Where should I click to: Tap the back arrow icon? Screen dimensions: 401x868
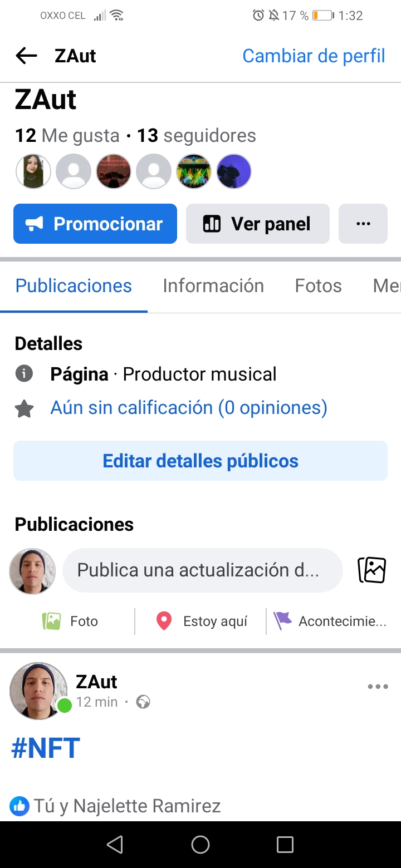(26, 56)
